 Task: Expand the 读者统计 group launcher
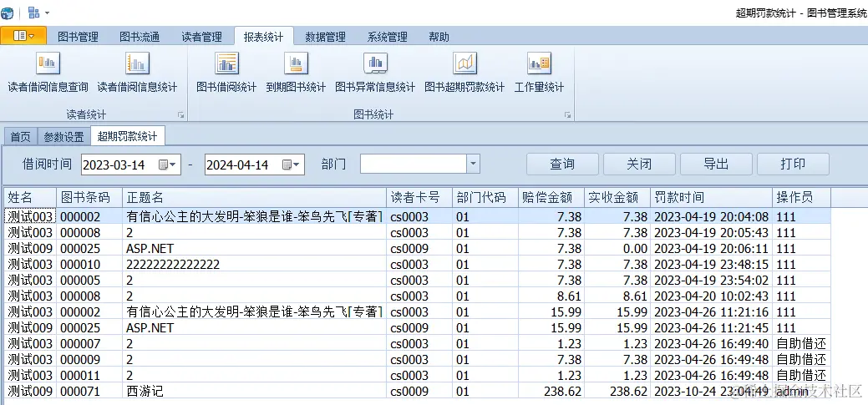pos(180,114)
